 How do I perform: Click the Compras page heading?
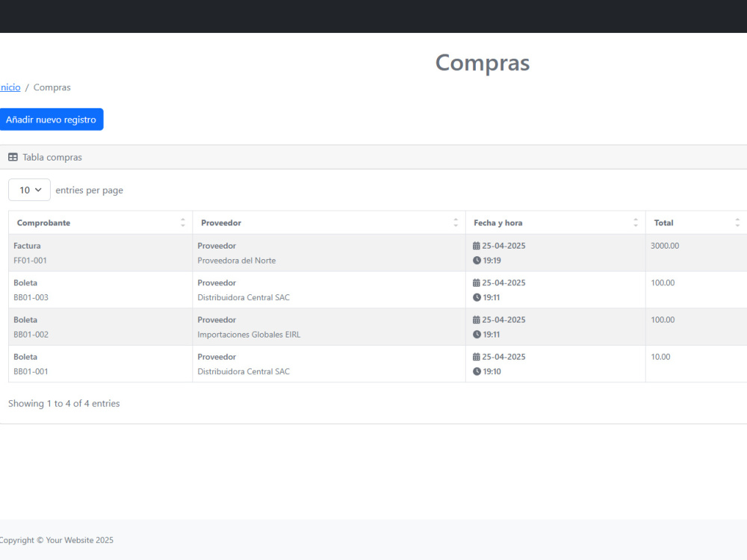pos(483,63)
